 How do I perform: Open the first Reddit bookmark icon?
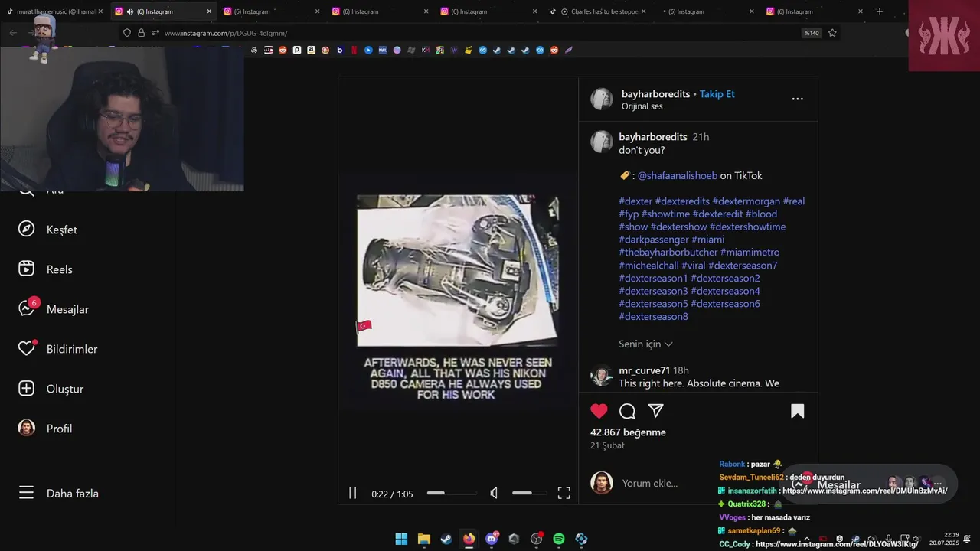[x=283, y=50]
